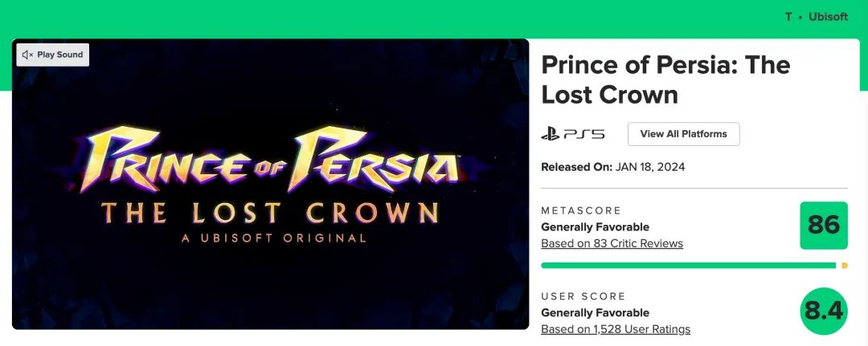
Task: Open the 1,528 User Ratings link
Action: coord(615,329)
